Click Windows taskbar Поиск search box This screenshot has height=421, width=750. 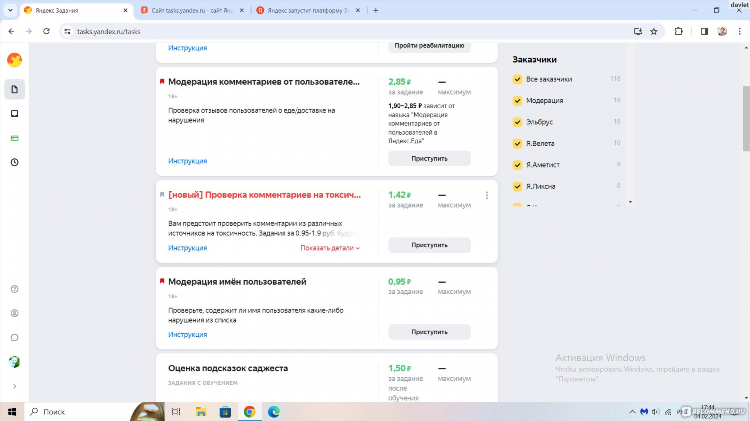(77, 412)
